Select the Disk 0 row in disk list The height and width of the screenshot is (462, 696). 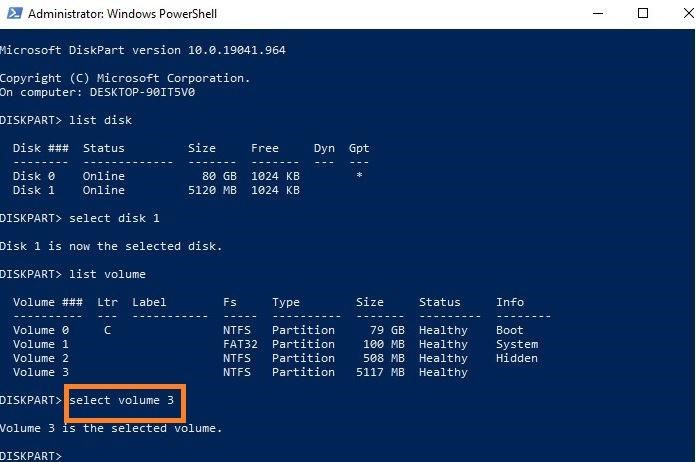[150, 176]
